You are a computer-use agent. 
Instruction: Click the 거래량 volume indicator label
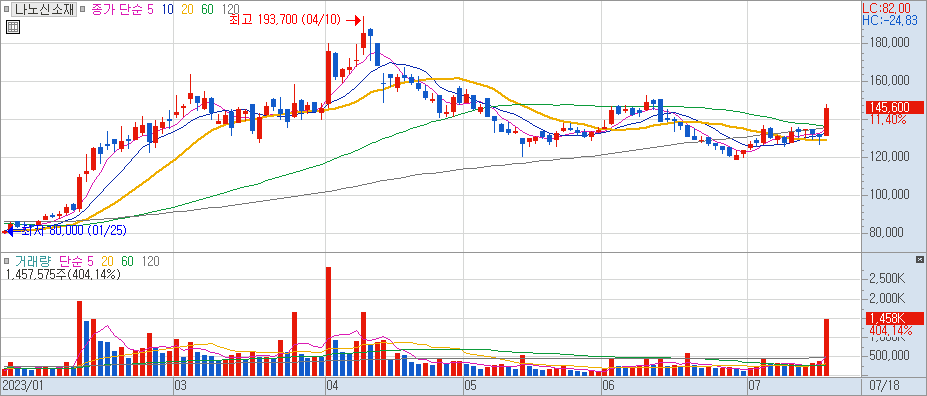(x=33, y=261)
